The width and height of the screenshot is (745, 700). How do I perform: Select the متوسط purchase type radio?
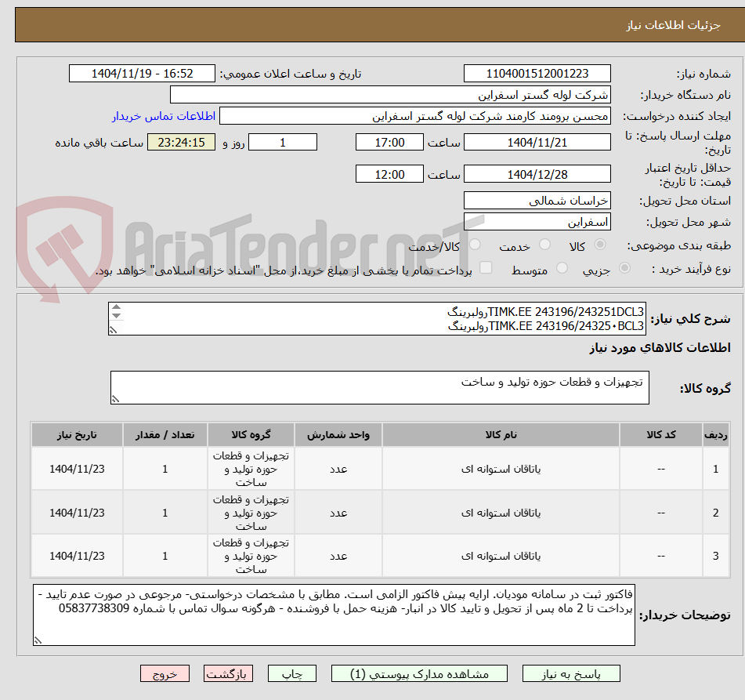click(x=562, y=268)
